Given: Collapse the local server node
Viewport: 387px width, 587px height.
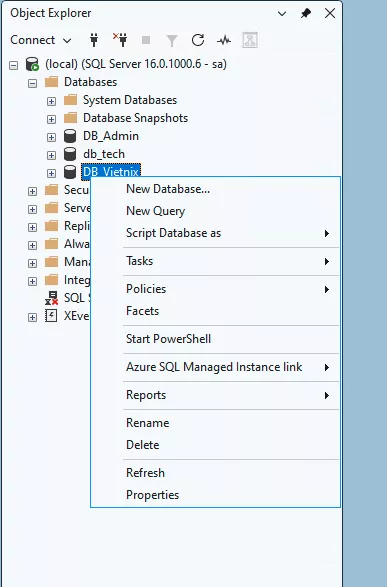Looking at the screenshot, I should (14, 65).
